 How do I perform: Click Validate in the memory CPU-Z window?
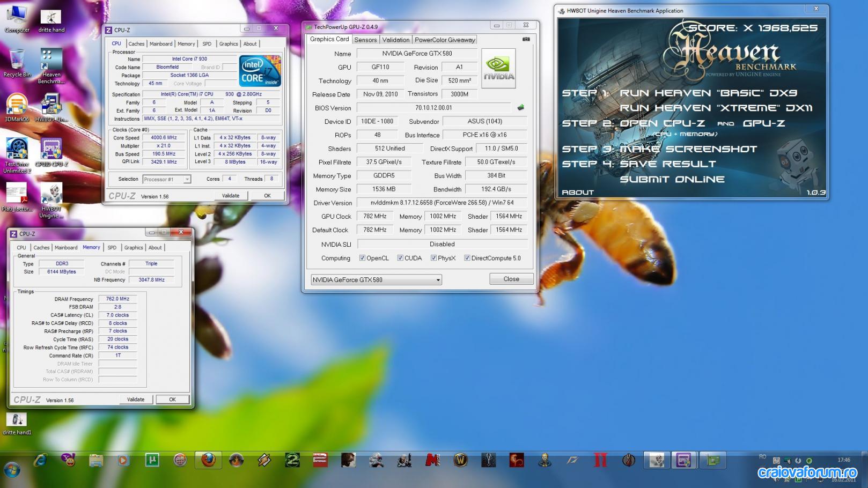136,400
